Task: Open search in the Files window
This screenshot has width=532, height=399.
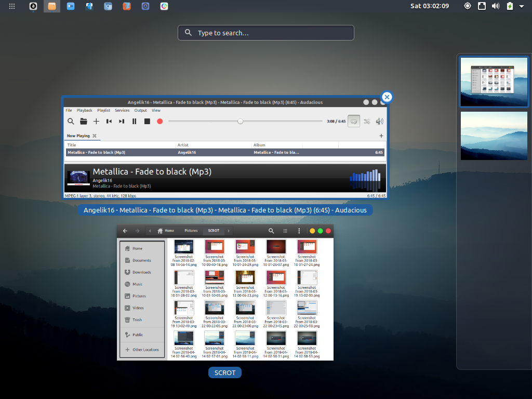Action: [271, 231]
